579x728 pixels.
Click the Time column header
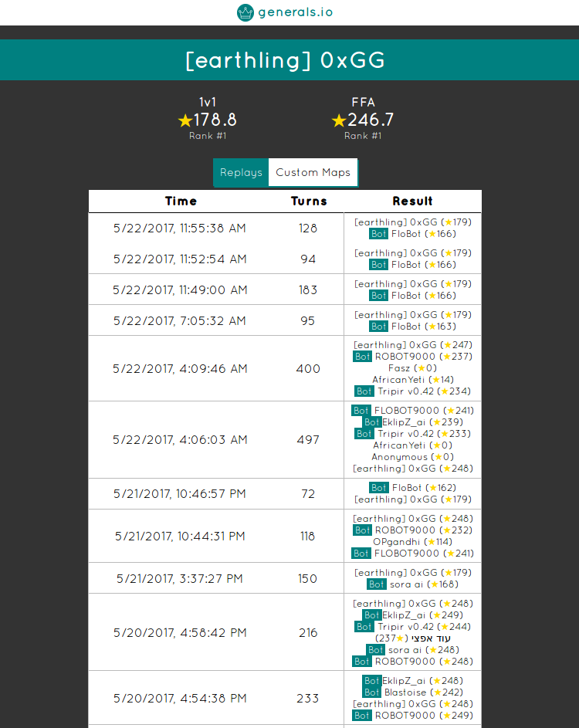(181, 201)
